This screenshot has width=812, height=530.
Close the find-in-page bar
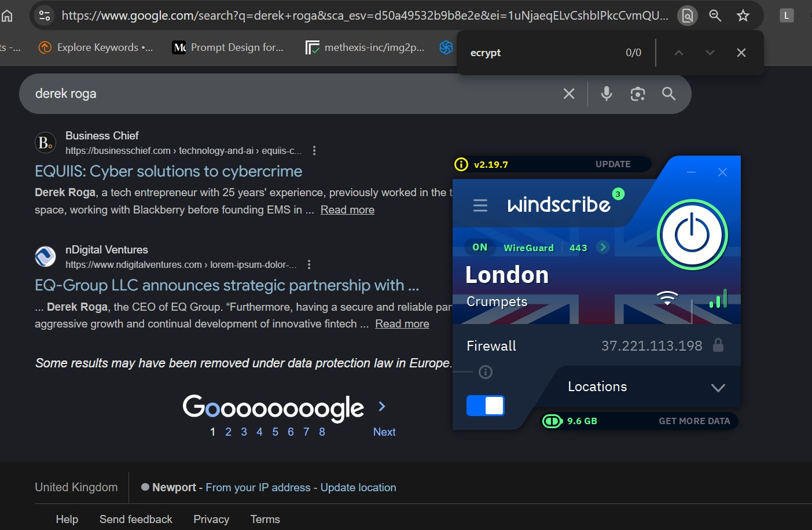point(741,53)
